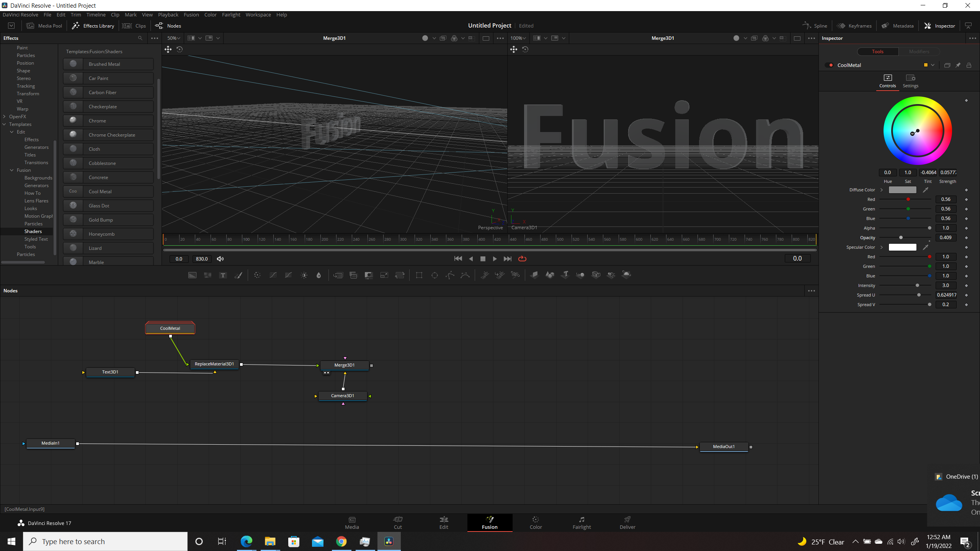980x551 pixels.
Task: Click the ReplaceMaterial3D1 node
Action: pyautogui.click(x=214, y=364)
